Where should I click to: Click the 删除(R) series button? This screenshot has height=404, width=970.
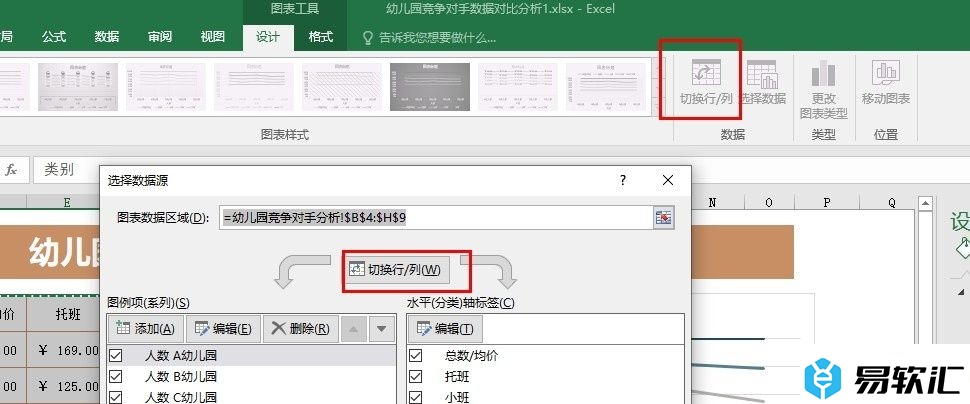[x=300, y=329]
